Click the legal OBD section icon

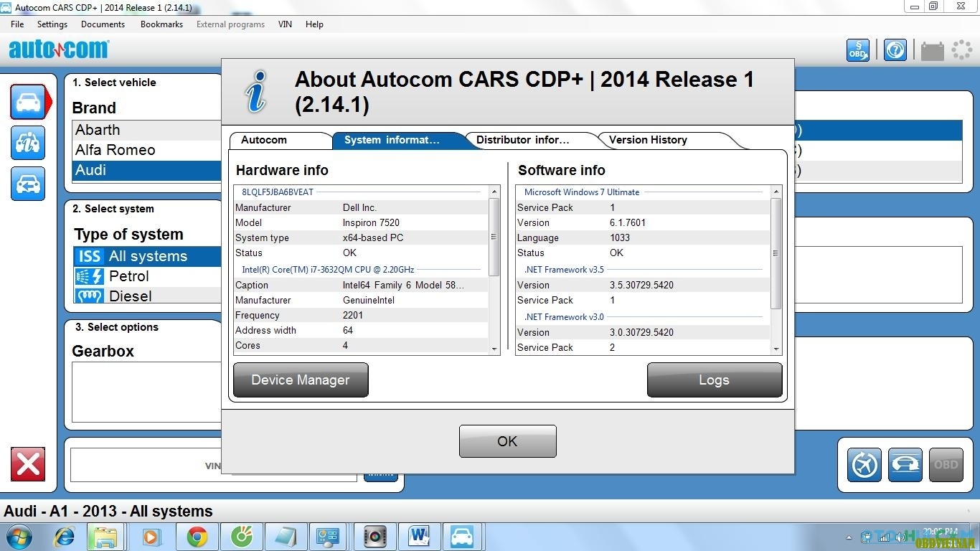point(858,50)
